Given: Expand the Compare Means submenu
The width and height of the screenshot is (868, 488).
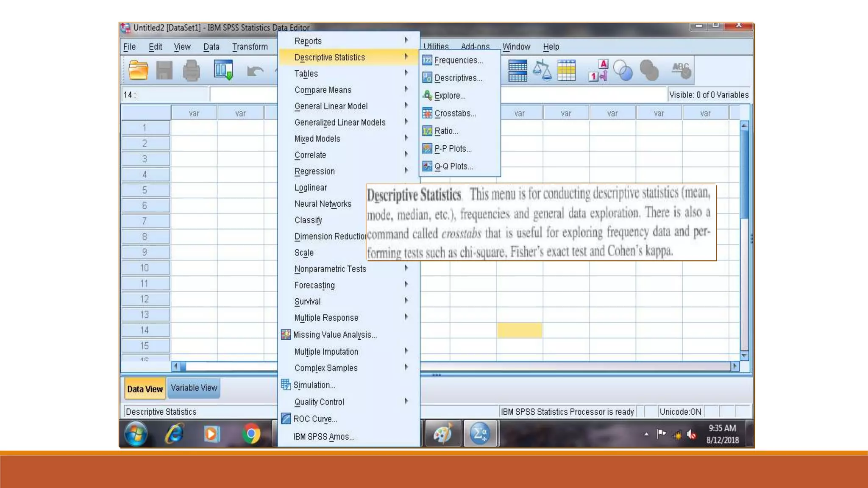Looking at the screenshot, I should 323,90.
